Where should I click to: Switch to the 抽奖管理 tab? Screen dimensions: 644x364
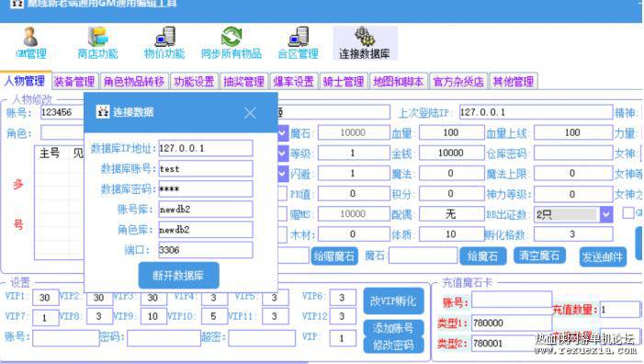[244, 81]
